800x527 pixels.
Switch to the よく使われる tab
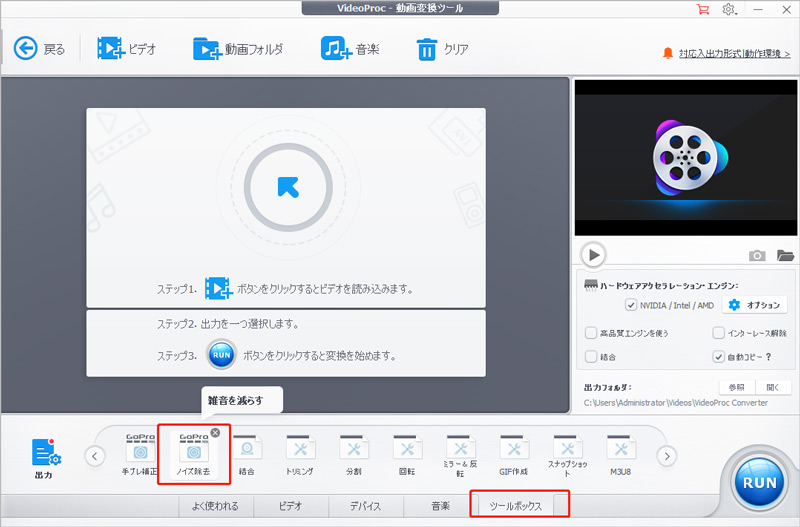(x=215, y=506)
